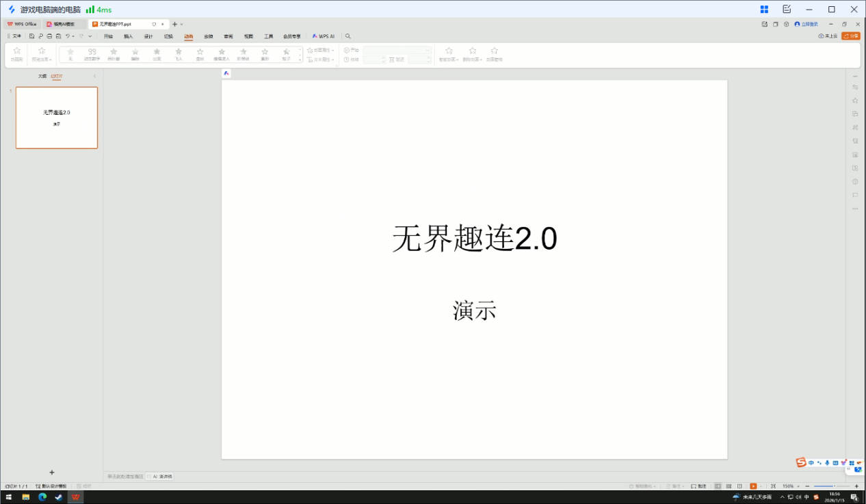Image resolution: width=866 pixels, height=504 pixels.
Task: Open the 动画窗格 animation pane
Action: pos(495,55)
